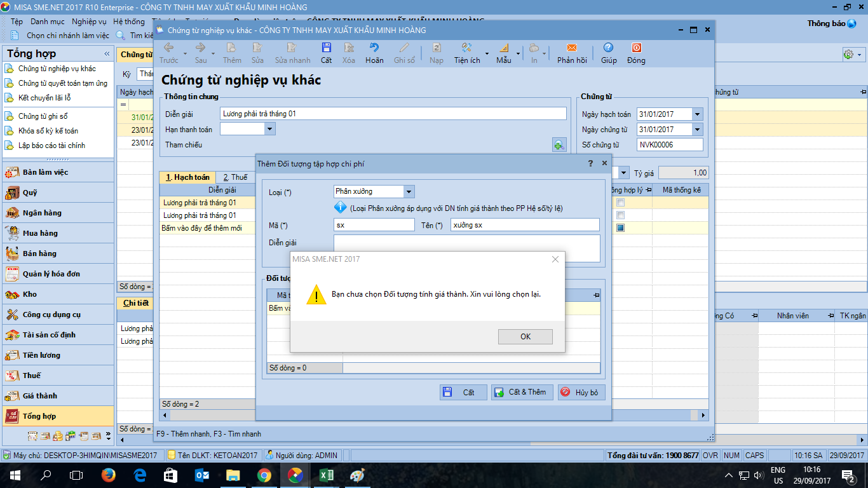Click the voucher Diễn giải field 'Lương phải trả tháng 01'
This screenshot has width=868, height=488.
[393, 114]
